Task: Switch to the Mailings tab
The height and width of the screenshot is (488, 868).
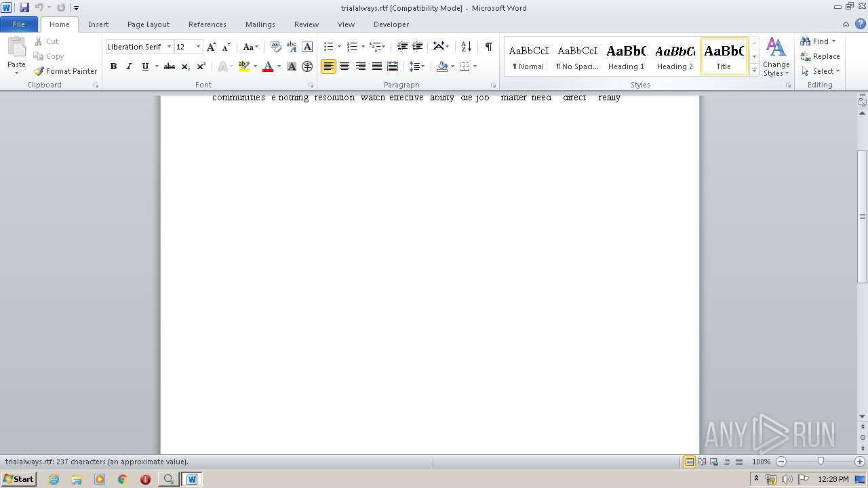Action: pyautogui.click(x=260, y=24)
